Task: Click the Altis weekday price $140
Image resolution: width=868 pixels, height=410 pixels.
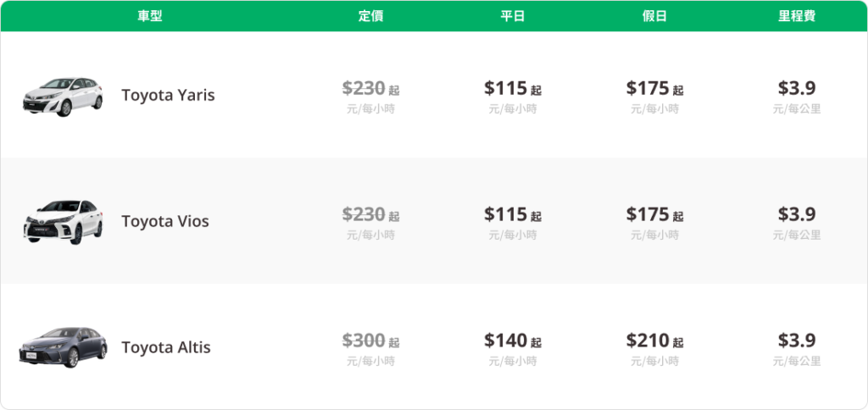Action: (x=506, y=341)
